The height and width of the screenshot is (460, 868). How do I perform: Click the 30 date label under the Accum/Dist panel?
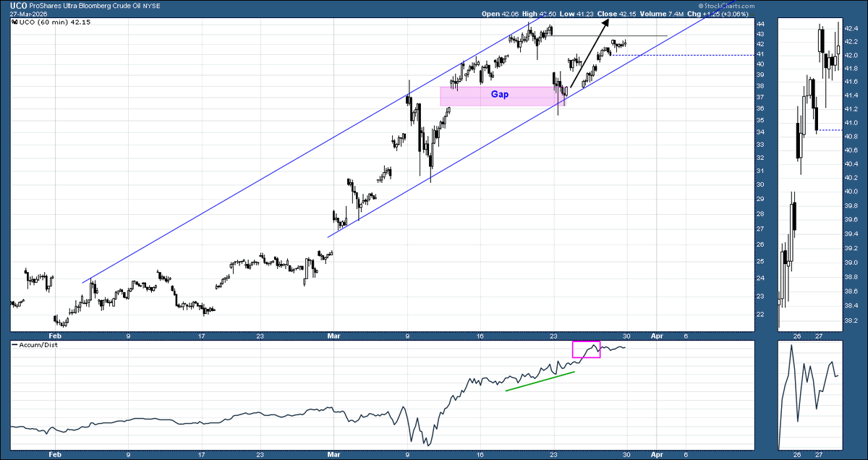click(x=627, y=454)
